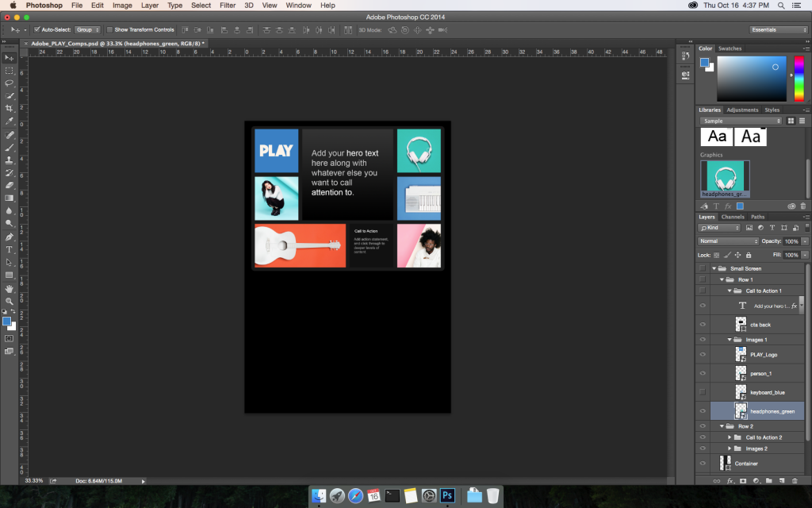Click the headphones_green thumbnail in Libraries
812x508 pixels.
[724, 175]
